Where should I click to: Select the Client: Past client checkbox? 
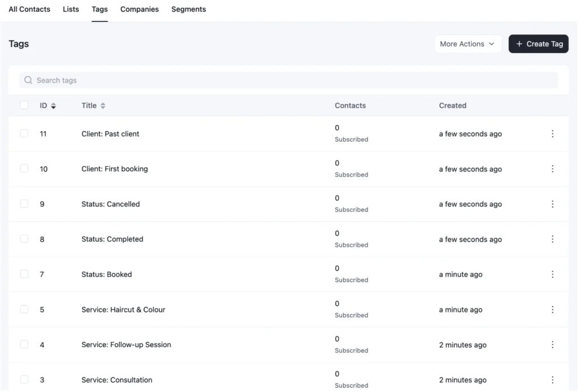(24, 133)
